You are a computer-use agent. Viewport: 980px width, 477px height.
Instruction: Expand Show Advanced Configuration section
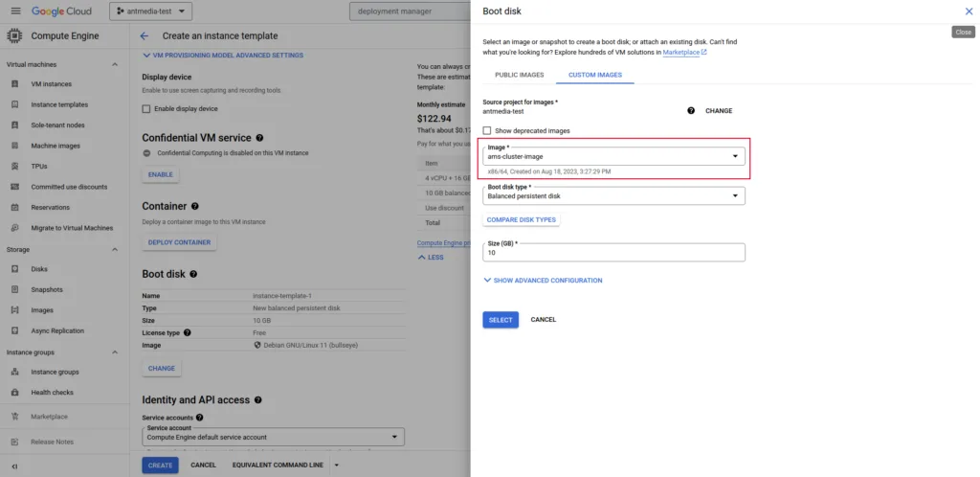(543, 281)
